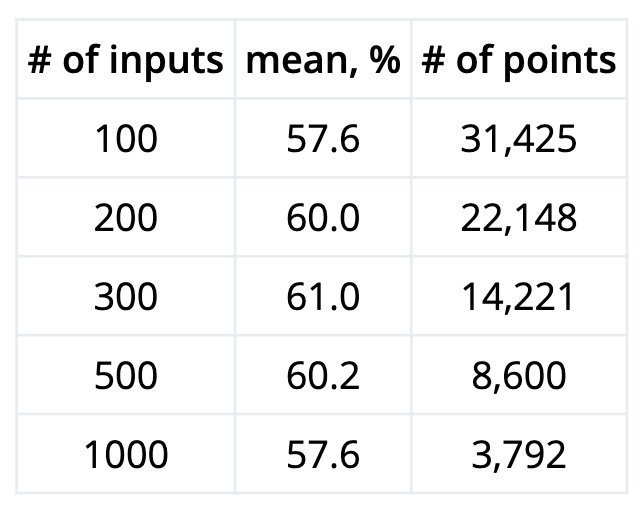Click the 3,792 points cell
This screenshot has height=506, width=644.
[x=518, y=454]
